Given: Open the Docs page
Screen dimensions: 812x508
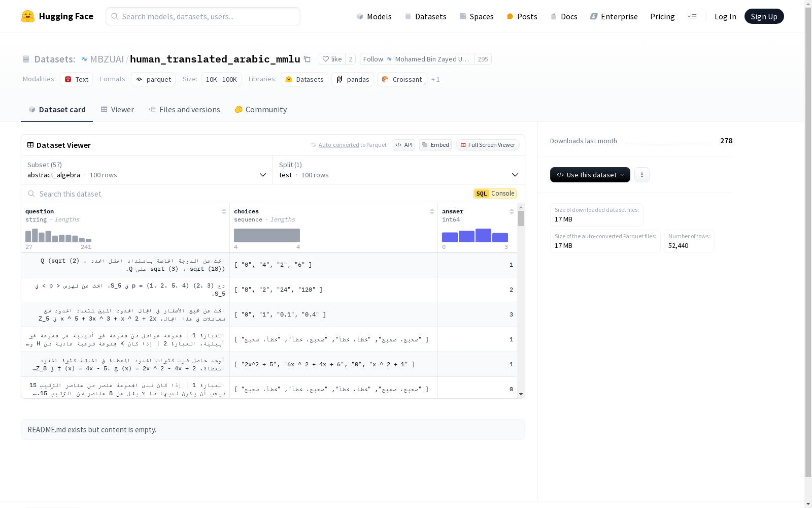Looking at the screenshot, I should pos(564,16).
